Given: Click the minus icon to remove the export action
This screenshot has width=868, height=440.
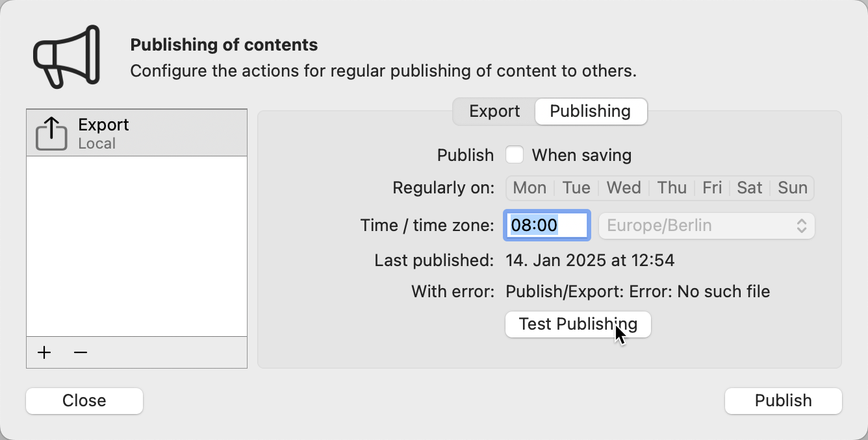Looking at the screenshot, I should pos(80,352).
